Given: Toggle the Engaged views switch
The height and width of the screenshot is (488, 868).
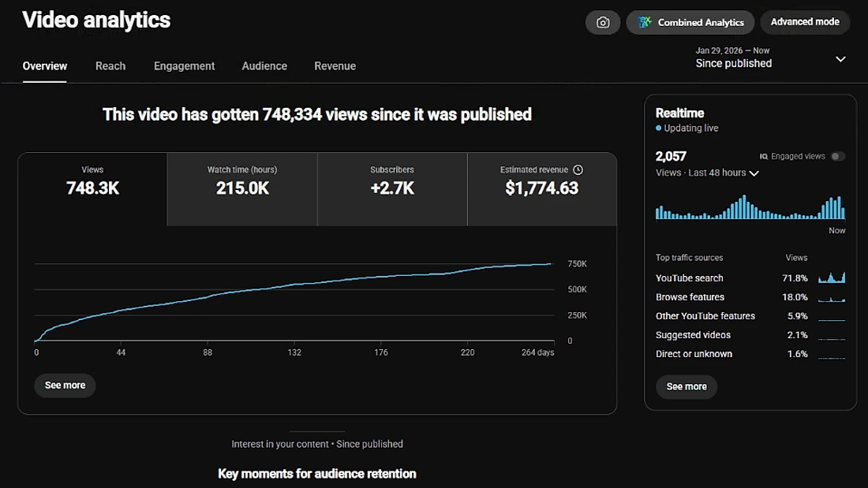Looking at the screenshot, I should [x=838, y=157].
